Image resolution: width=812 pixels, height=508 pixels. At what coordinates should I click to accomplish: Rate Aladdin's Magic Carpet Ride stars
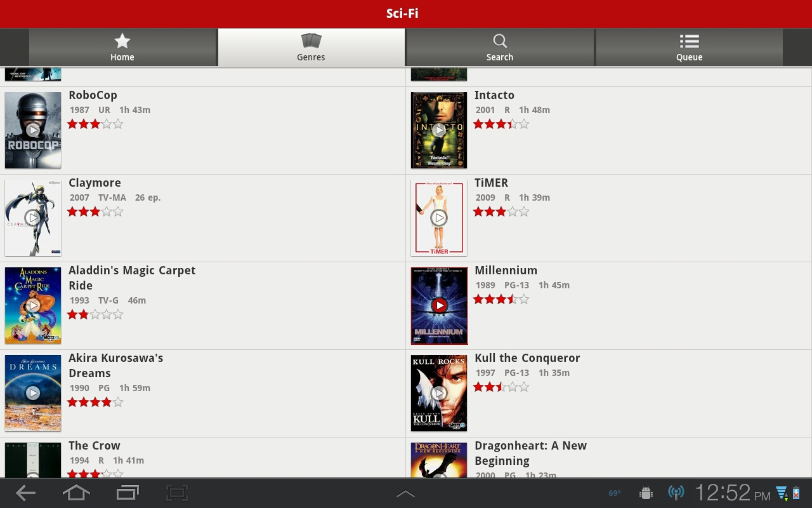[95, 315]
